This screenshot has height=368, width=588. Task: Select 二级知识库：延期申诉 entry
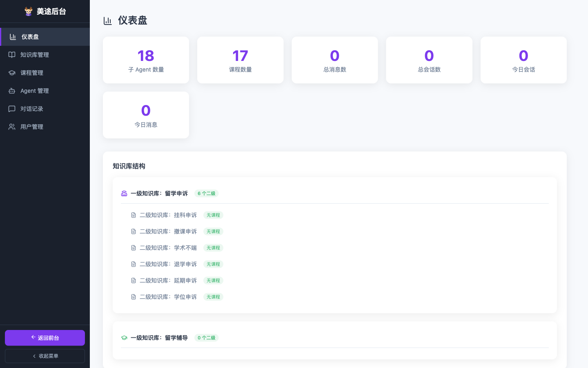coord(168,280)
